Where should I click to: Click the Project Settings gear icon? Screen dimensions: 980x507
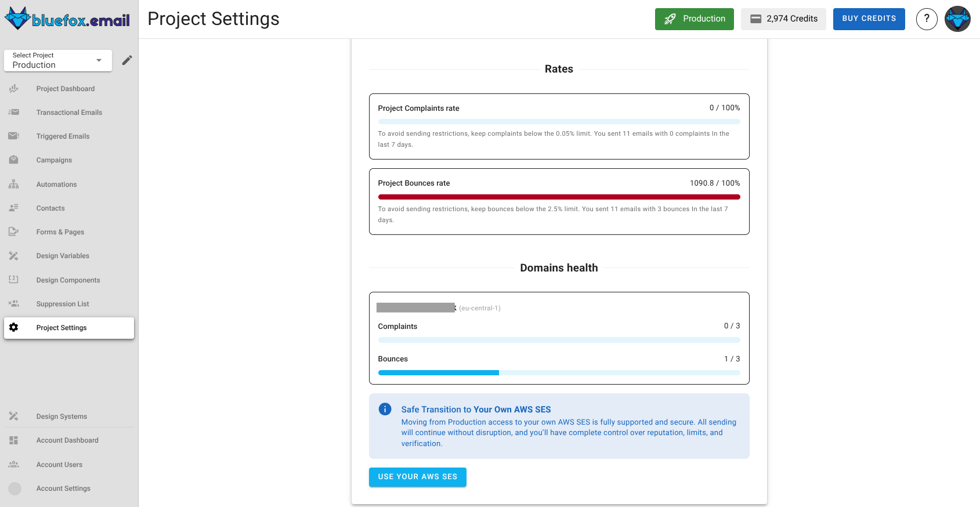point(14,328)
